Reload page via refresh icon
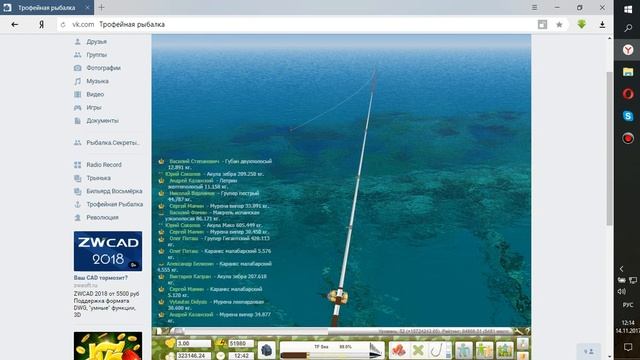The image size is (640, 360). click(63, 25)
